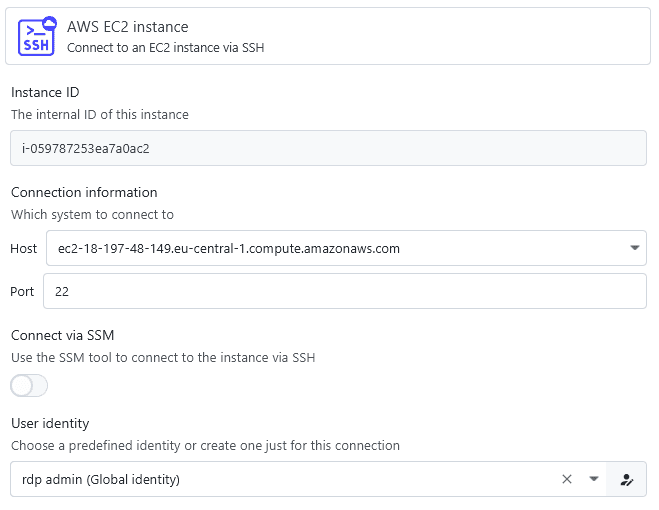Click the 'Use the SSM tool' description
The width and height of the screenshot is (659, 510).
(163, 357)
